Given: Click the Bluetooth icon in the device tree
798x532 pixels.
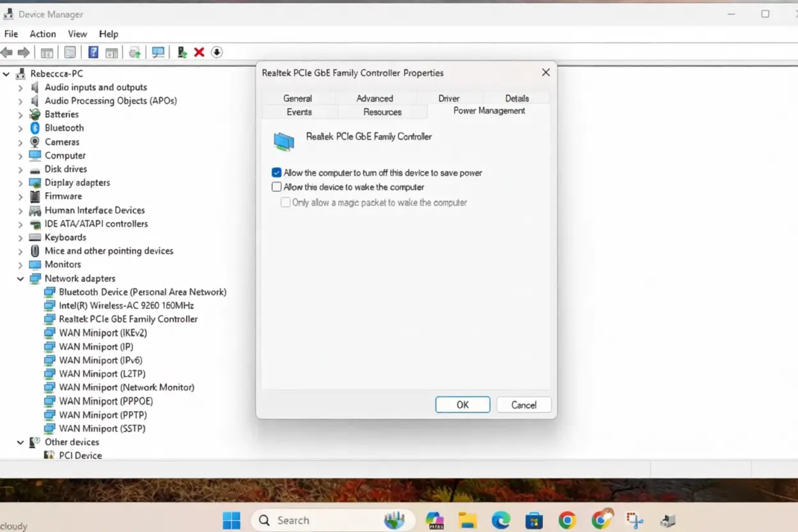Looking at the screenshot, I should pyautogui.click(x=35, y=128).
